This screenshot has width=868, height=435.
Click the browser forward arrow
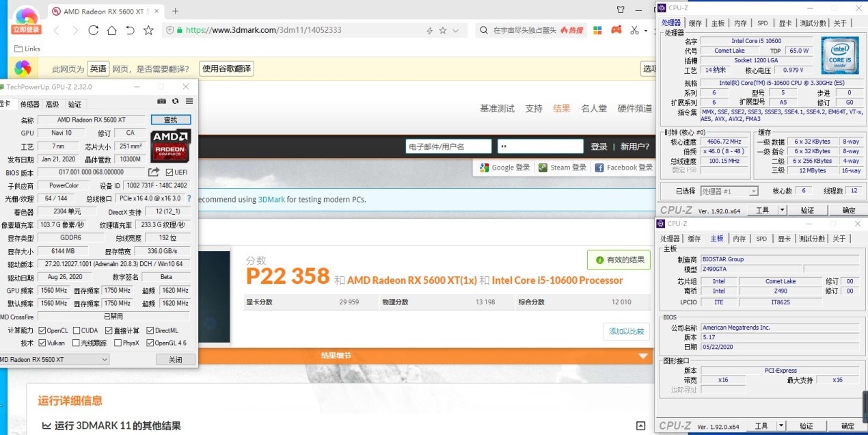[75, 30]
